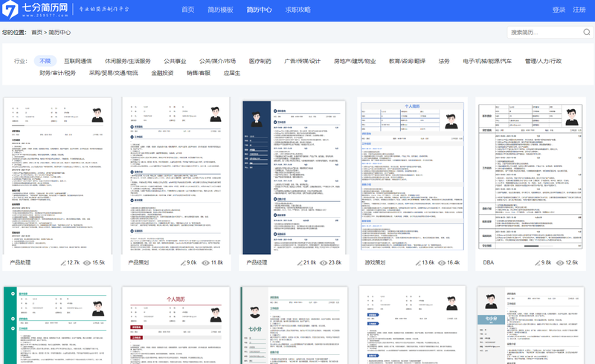Filter by 医疗制药 industry
595x364 pixels.
[260, 61]
